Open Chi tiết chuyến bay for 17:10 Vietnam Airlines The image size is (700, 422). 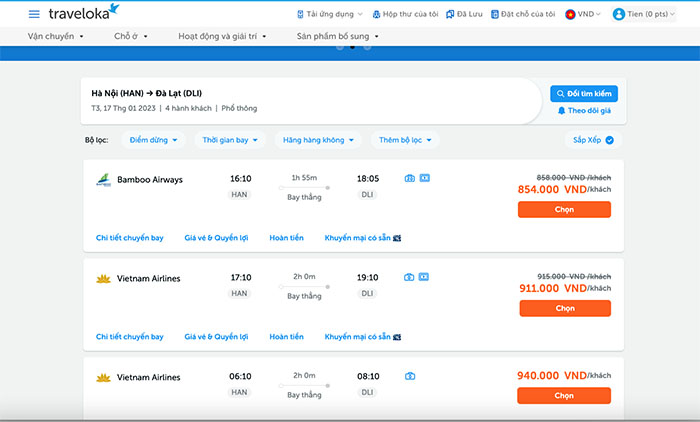129,337
